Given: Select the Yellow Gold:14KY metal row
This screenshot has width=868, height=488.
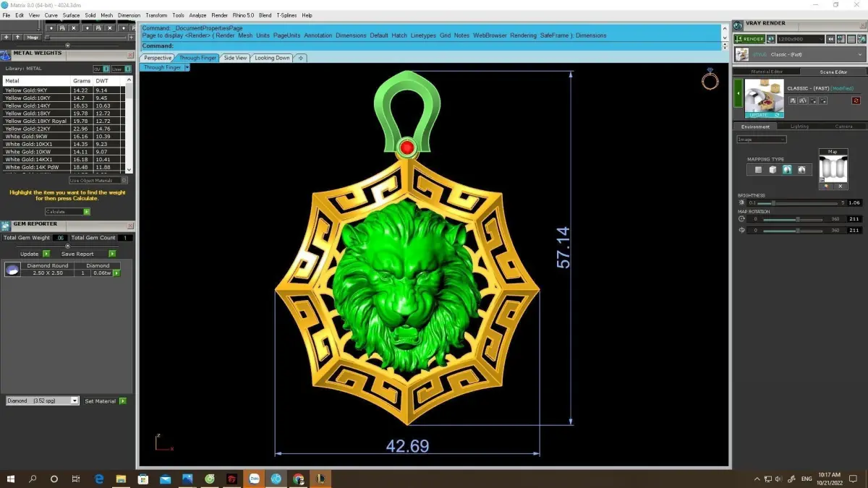Looking at the screenshot, I should [x=64, y=106].
